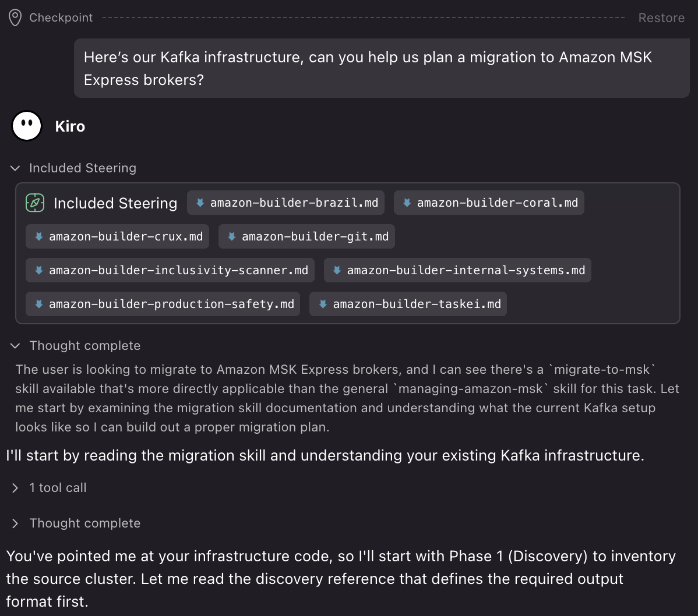The height and width of the screenshot is (616, 698).
Task: Open amazon-builder-inclusivity-scanner.md steering file
Action: coord(170,270)
